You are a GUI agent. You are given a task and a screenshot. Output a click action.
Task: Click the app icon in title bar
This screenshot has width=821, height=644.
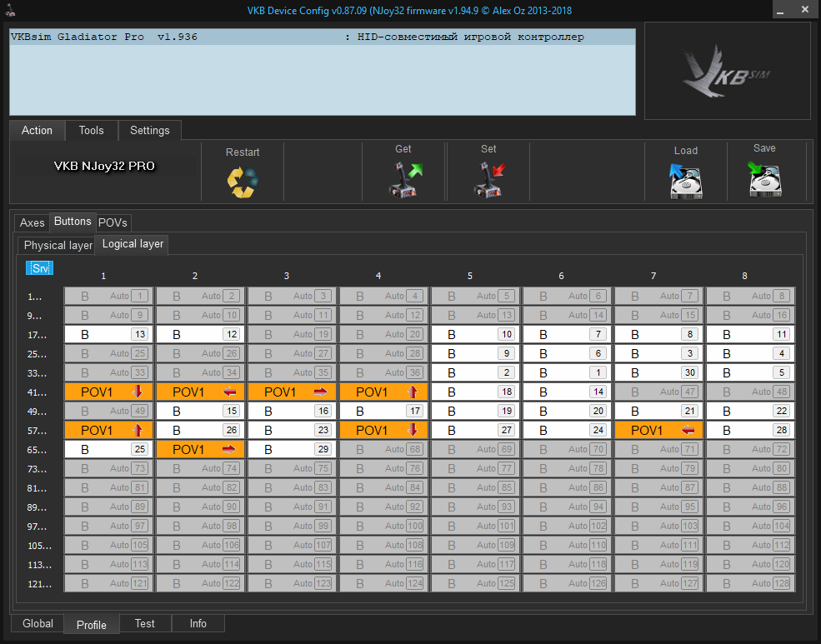9,10
